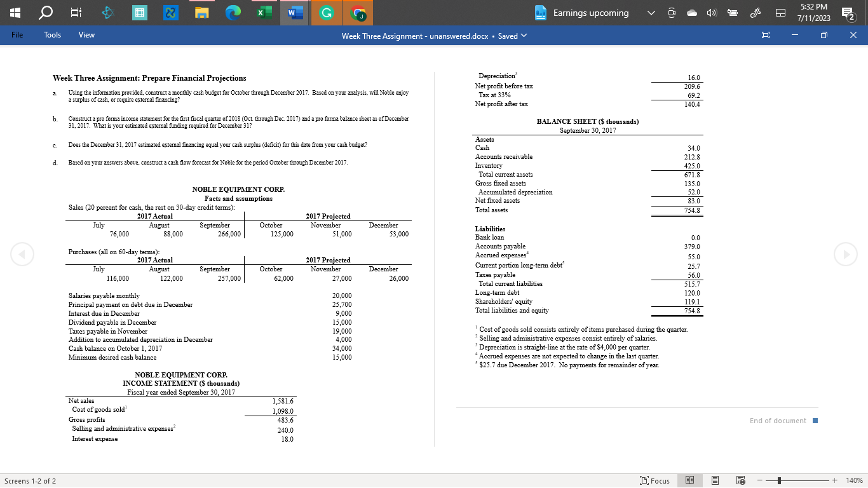Image resolution: width=868 pixels, height=488 pixels.
Task: Toggle Task View on the taskbar
Action: [x=74, y=13]
